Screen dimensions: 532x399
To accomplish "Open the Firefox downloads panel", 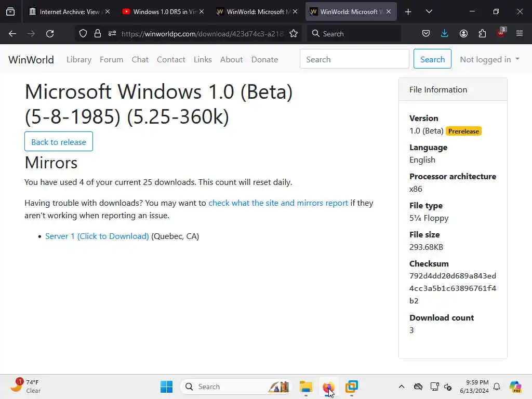I will [445, 34].
